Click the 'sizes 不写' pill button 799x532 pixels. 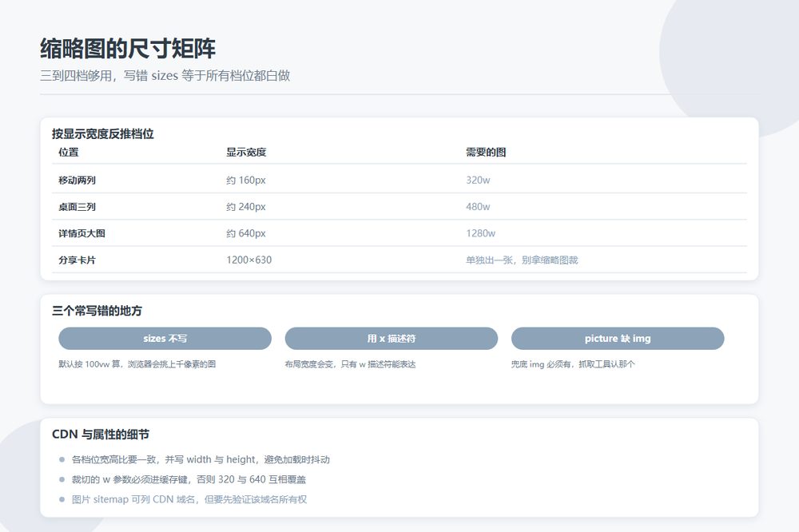(x=165, y=339)
